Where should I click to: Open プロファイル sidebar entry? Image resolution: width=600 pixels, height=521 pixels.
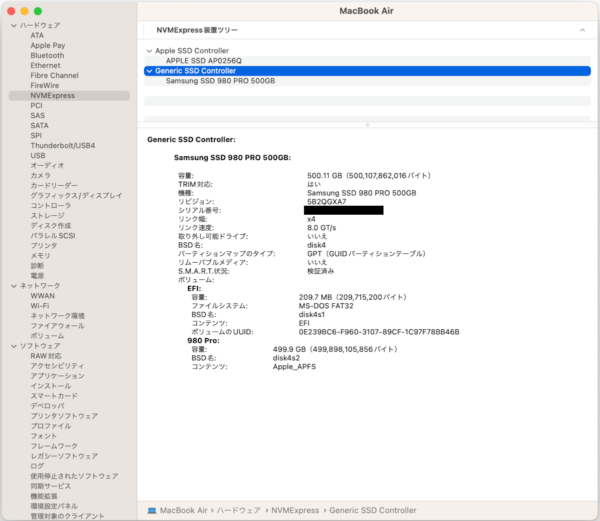pos(51,426)
